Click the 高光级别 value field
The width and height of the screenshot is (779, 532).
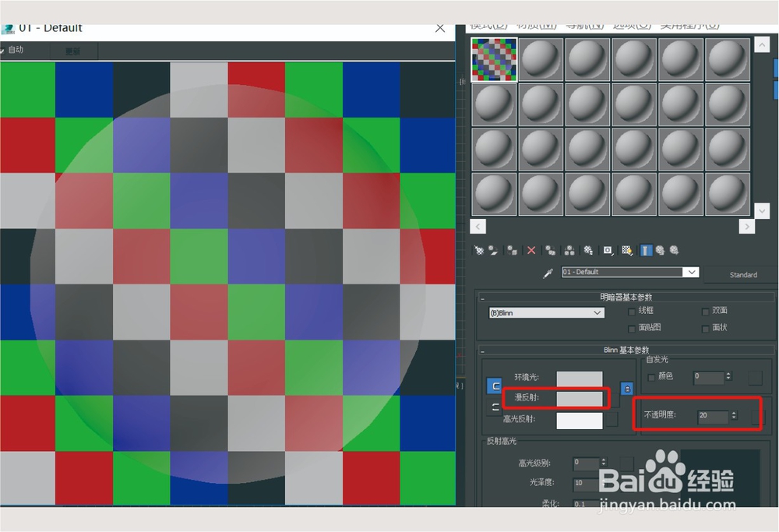pyautogui.click(x=587, y=463)
